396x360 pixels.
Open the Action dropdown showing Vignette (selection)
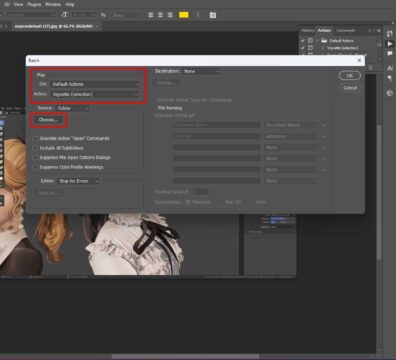tap(95, 94)
